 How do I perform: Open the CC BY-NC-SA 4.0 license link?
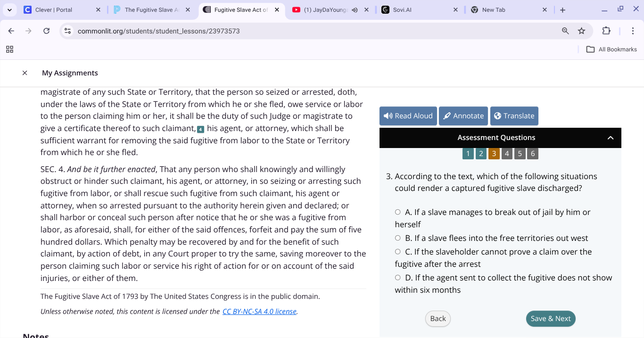(x=259, y=311)
